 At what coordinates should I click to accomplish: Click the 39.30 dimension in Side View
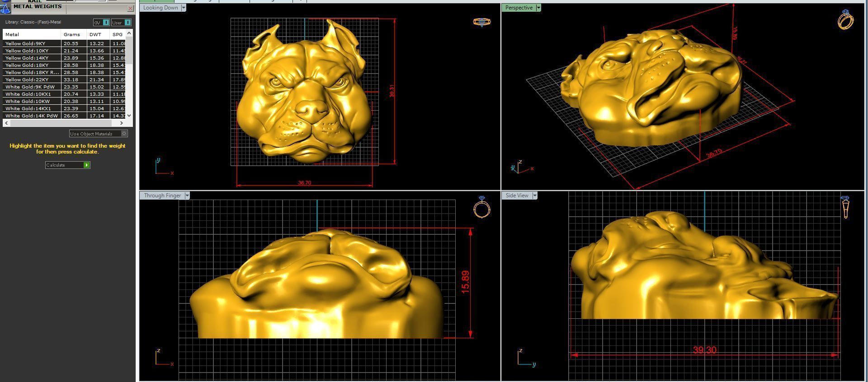coord(704,350)
